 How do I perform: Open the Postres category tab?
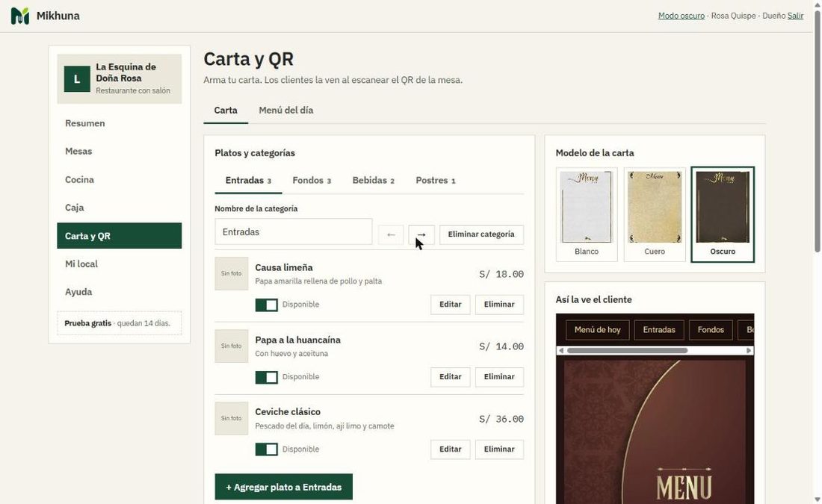coord(435,181)
